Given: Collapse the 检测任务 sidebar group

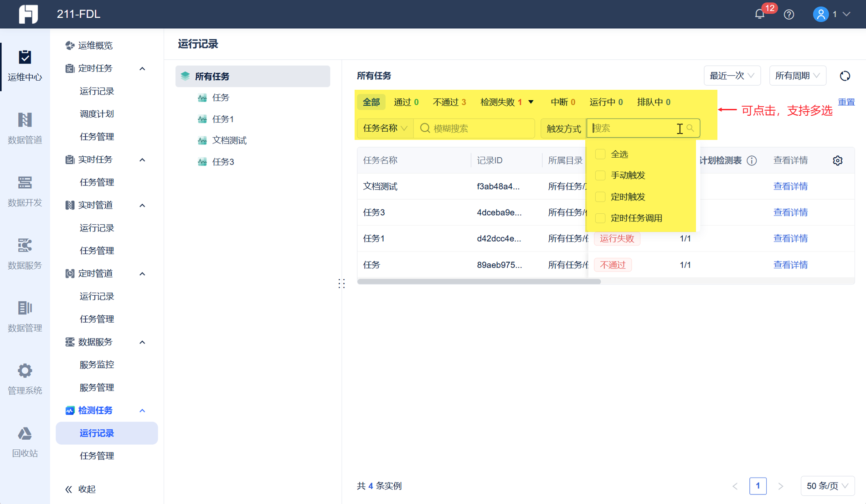Looking at the screenshot, I should coord(142,411).
